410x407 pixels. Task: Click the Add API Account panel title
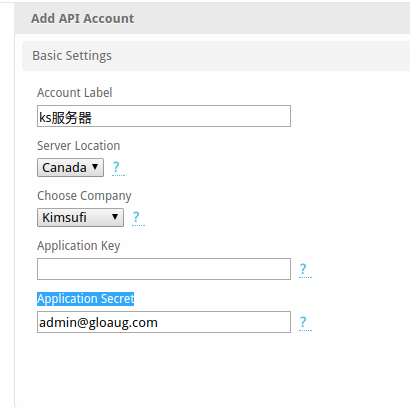tap(82, 19)
